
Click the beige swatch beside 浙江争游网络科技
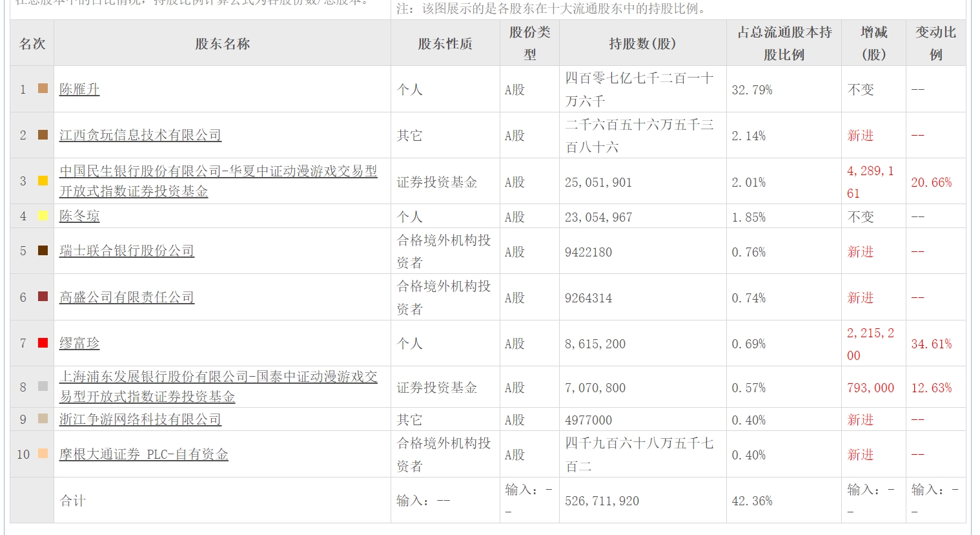click(x=43, y=419)
